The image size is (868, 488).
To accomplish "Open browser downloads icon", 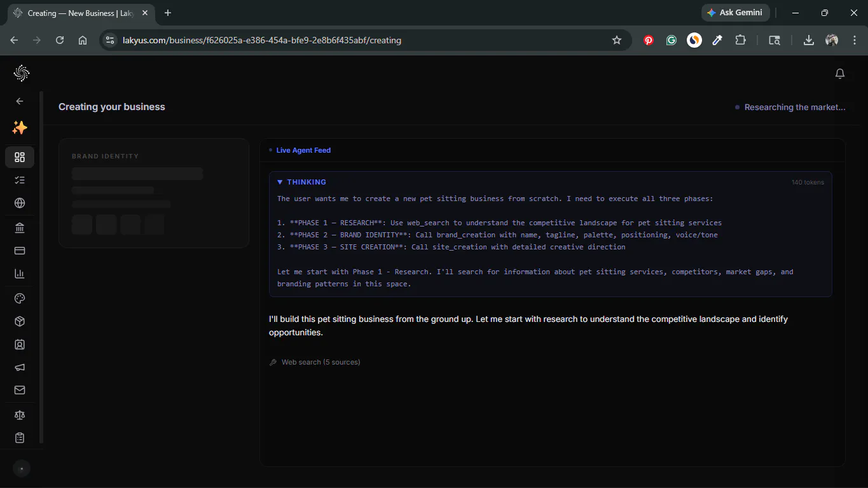I will click(809, 40).
